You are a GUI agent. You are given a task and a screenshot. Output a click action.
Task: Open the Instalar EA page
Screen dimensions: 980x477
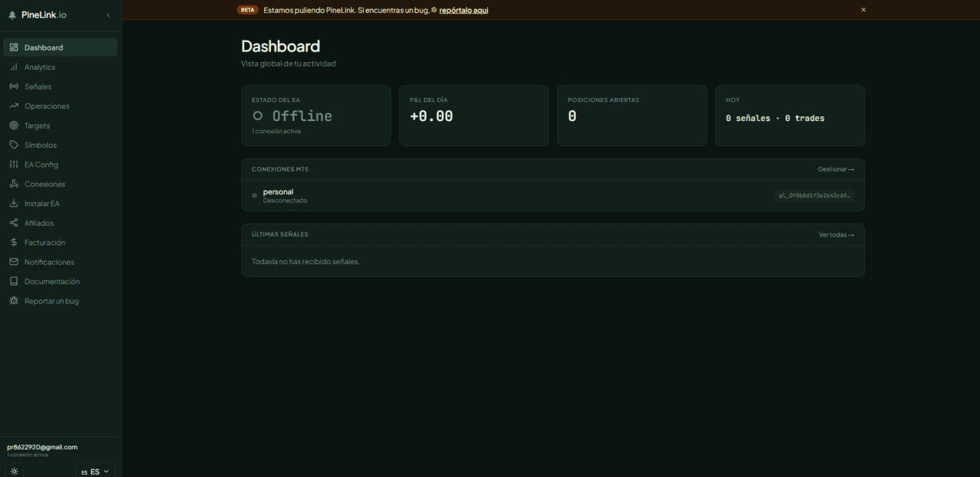coord(60,204)
